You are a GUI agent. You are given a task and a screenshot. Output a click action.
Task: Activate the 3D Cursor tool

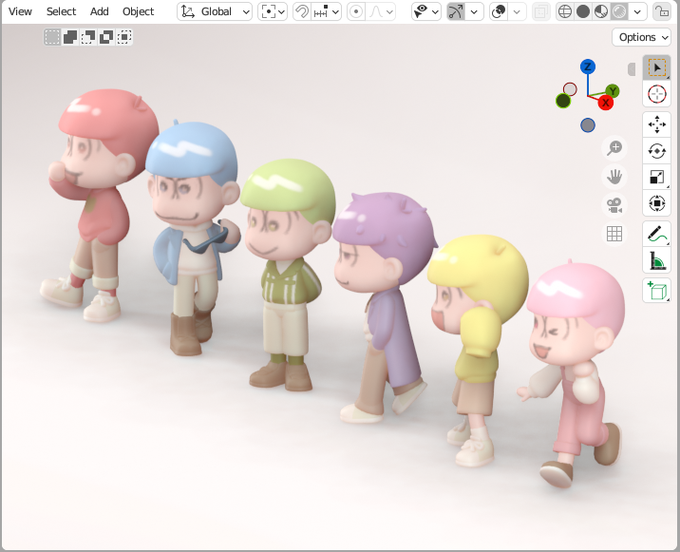coord(657,94)
